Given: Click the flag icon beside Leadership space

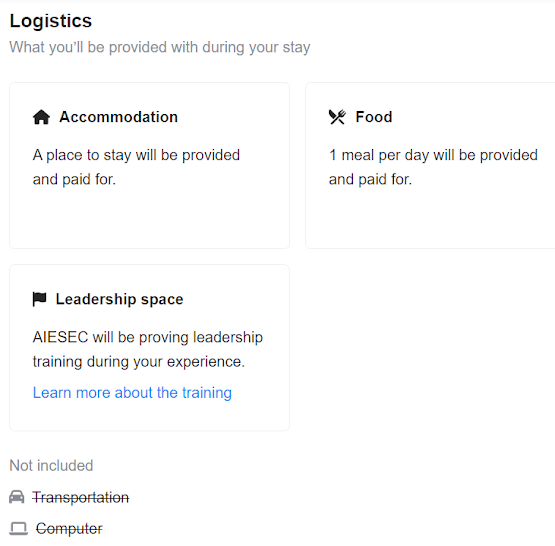Looking at the screenshot, I should pos(39,299).
